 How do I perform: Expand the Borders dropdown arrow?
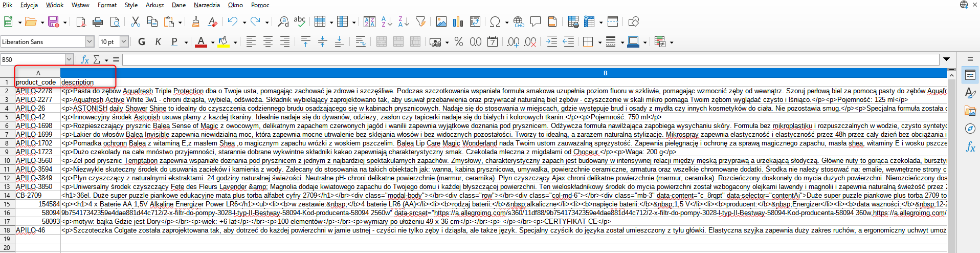(x=599, y=43)
